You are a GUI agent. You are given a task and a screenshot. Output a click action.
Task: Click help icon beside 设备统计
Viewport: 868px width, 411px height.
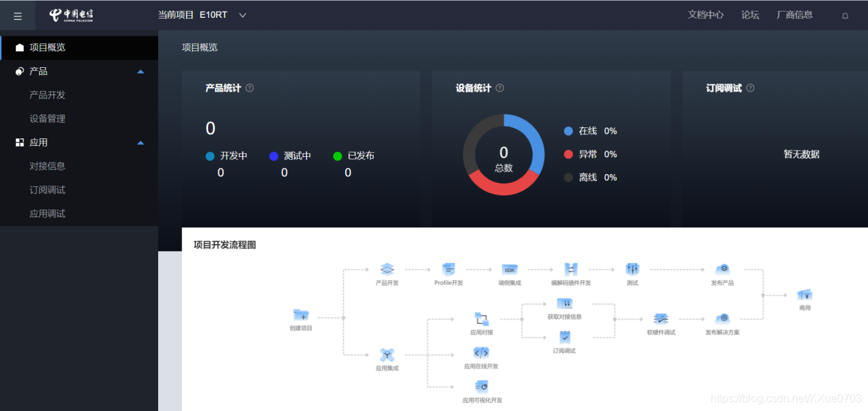500,88
